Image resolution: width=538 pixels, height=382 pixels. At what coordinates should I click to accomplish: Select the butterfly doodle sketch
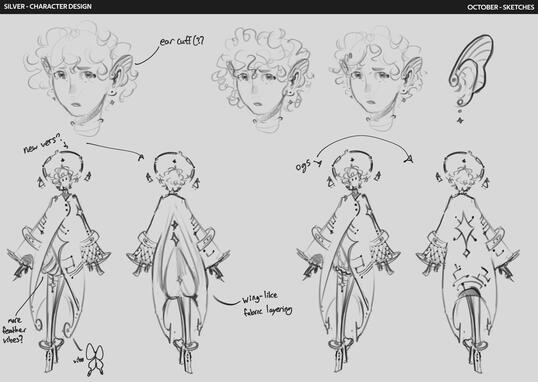(94, 359)
